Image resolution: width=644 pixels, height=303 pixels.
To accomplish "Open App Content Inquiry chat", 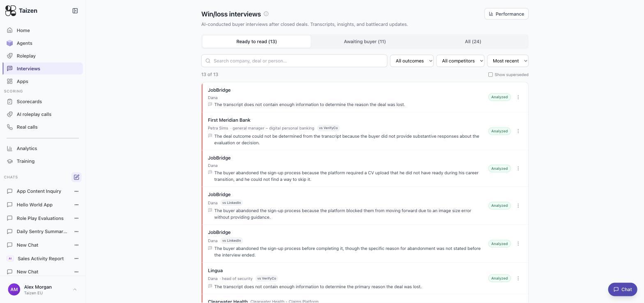I will pyautogui.click(x=39, y=191).
